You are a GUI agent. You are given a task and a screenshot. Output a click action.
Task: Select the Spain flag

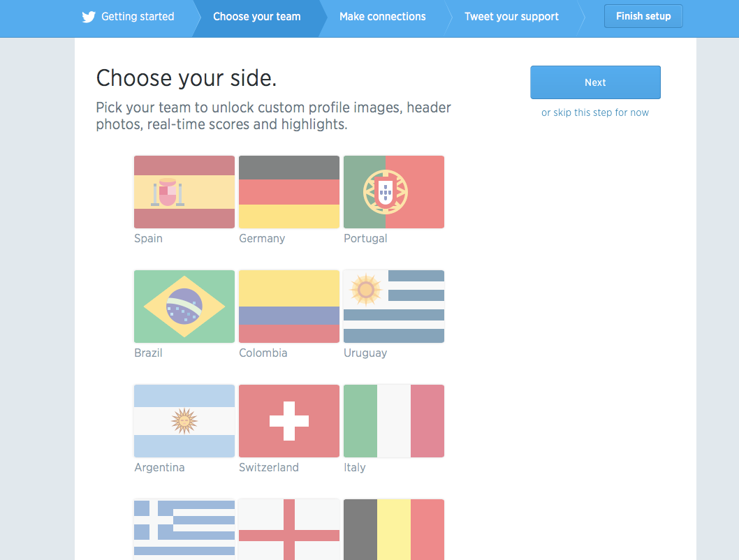184,192
